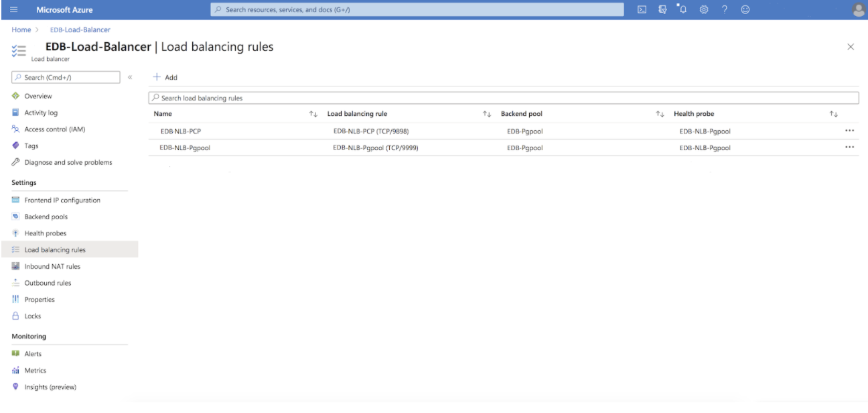Click Add to create a load balancing rule
Screen dimensions: 868x413
166,78
